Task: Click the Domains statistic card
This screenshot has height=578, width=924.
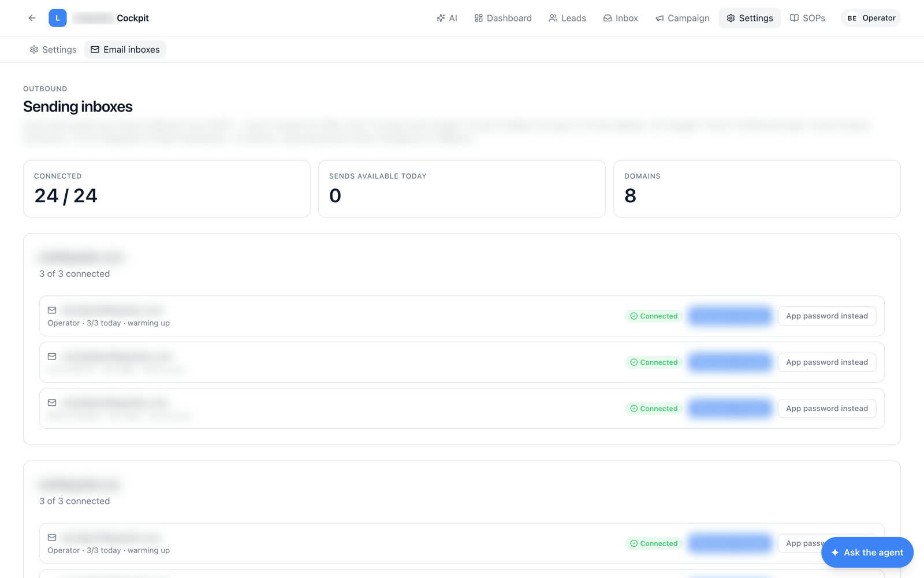Action: 757,189
